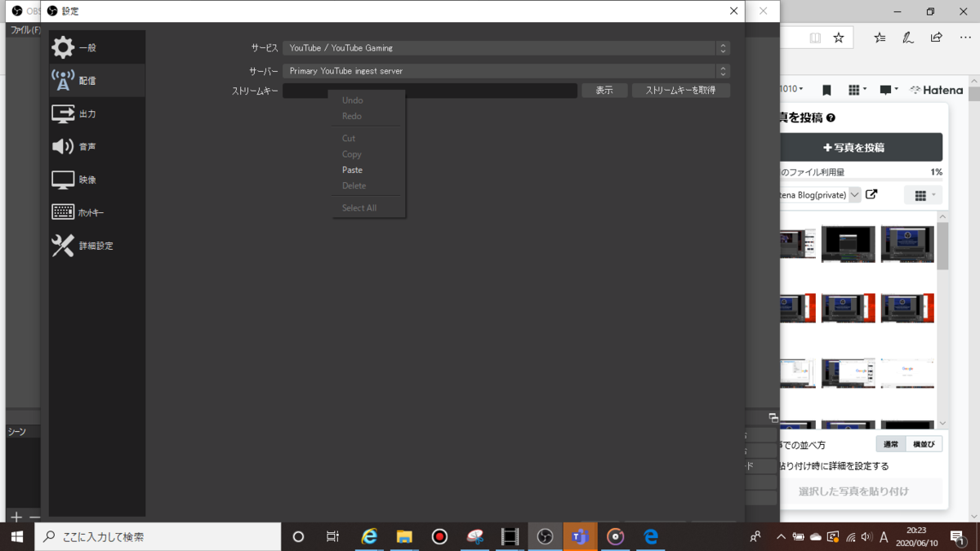The height and width of the screenshot is (551, 980).
Task: Click the Edge add notes pen icon
Action: [908, 38]
